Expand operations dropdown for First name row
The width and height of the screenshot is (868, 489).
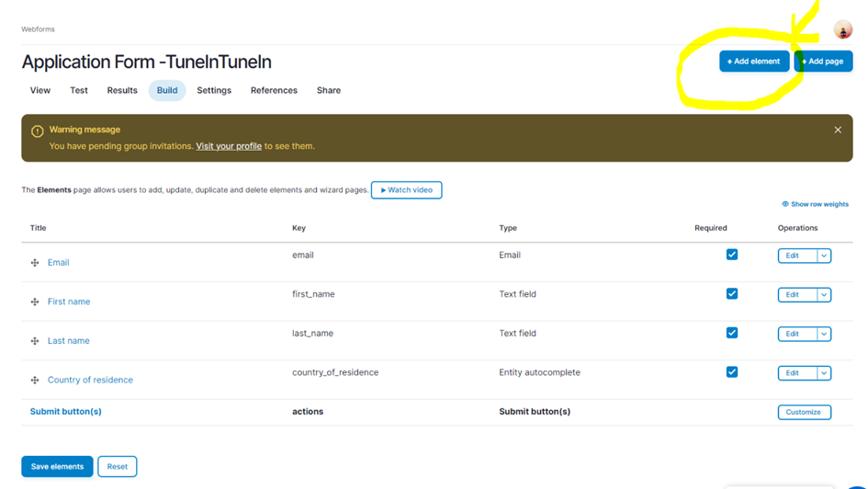click(x=824, y=295)
